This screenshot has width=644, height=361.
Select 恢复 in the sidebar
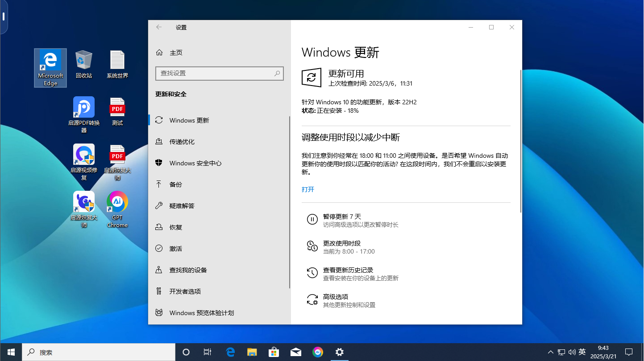pyautogui.click(x=219, y=227)
